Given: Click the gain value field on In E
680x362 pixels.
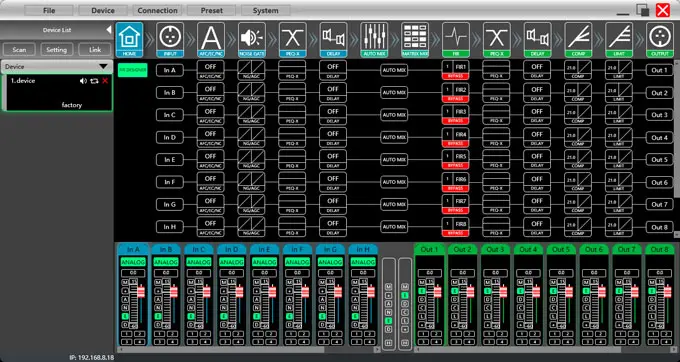Looking at the screenshot, I should tap(264, 273).
